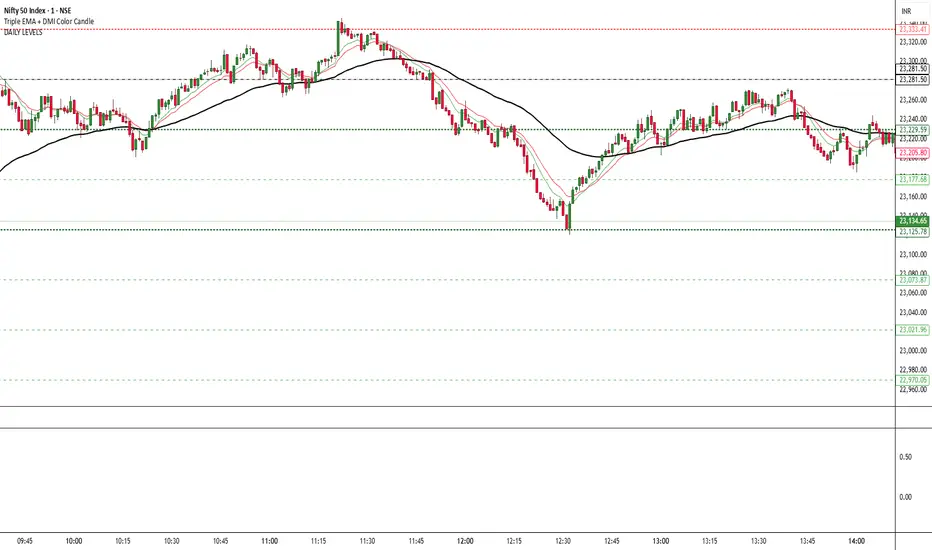Click the 23,125.78 level label
The height and width of the screenshot is (550, 932).
pos(912,231)
